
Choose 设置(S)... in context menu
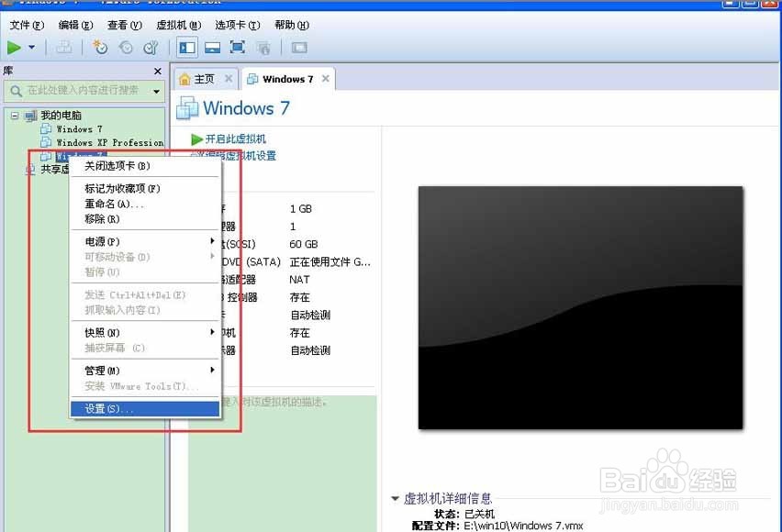point(145,409)
